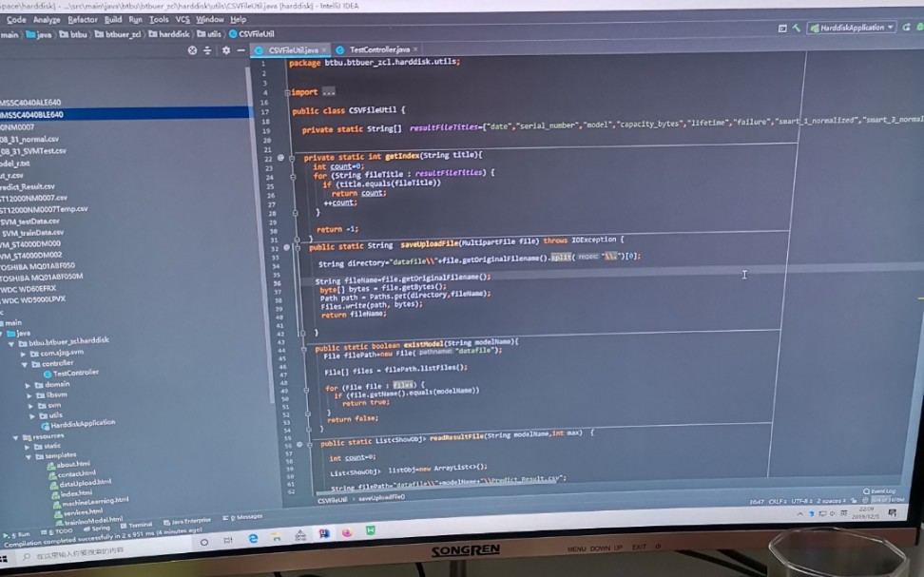Viewport: 924px width, 577px height.
Task: Open the Code menu
Action: click(16, 19)
